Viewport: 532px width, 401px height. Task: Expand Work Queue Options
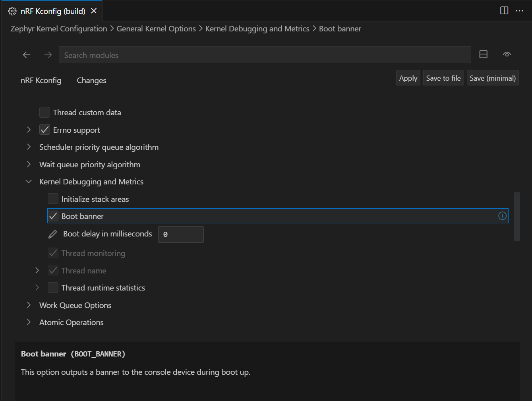[x=29, y=305]
